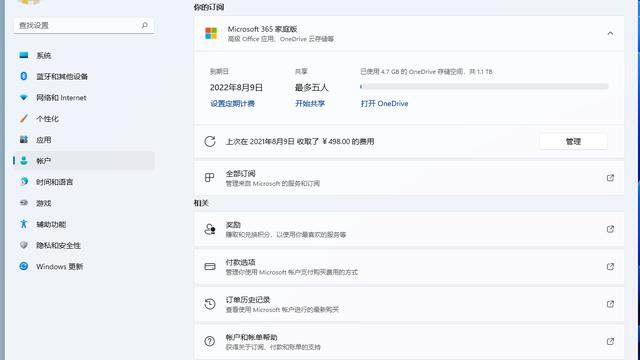Screen dimensions: 640x360
Task: Open 辅助功能 settings category
Action: click(x=84, y=224)
